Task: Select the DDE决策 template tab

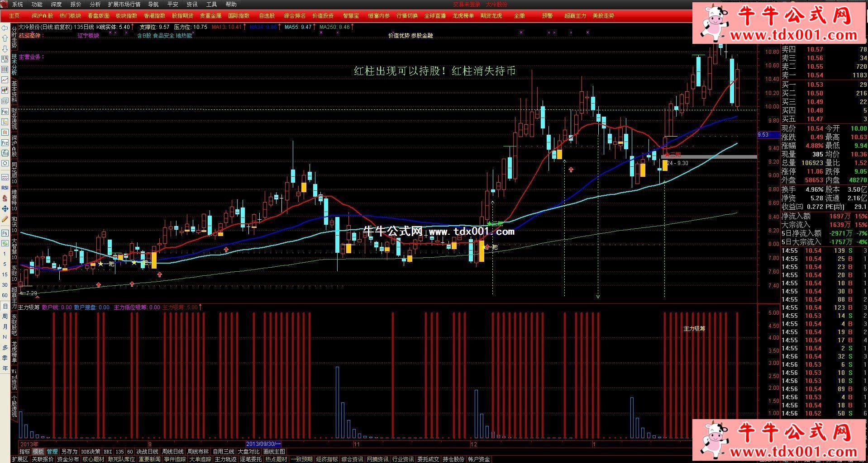Action: tap(91, 451)
